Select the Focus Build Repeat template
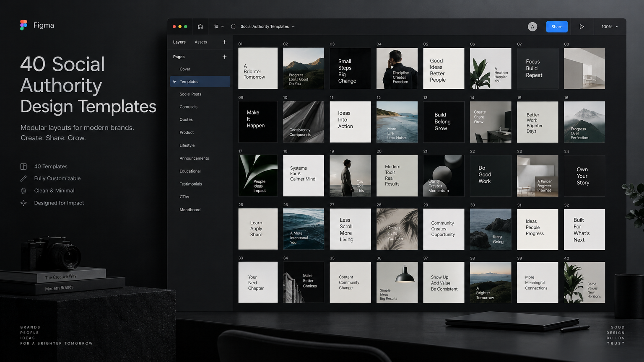Viewport: 644px width, 362px height. point(538,68)
